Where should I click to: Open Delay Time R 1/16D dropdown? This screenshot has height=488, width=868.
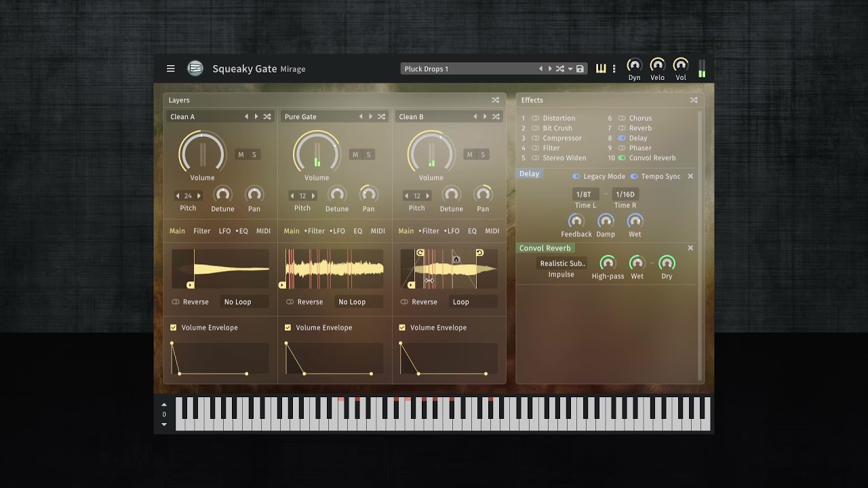(625, 195)
